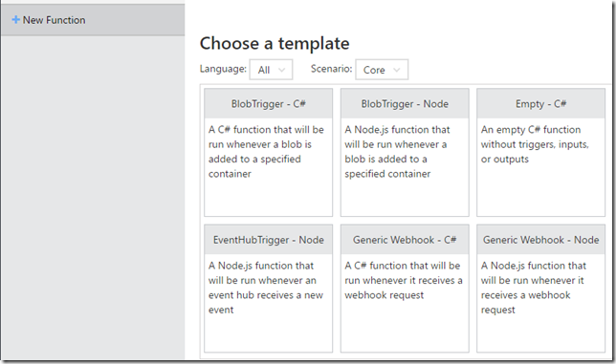Click description 'A C# function that will be run whenever it receives a webhook'
The width and height of the screenshot is (616, 364).
404,280
